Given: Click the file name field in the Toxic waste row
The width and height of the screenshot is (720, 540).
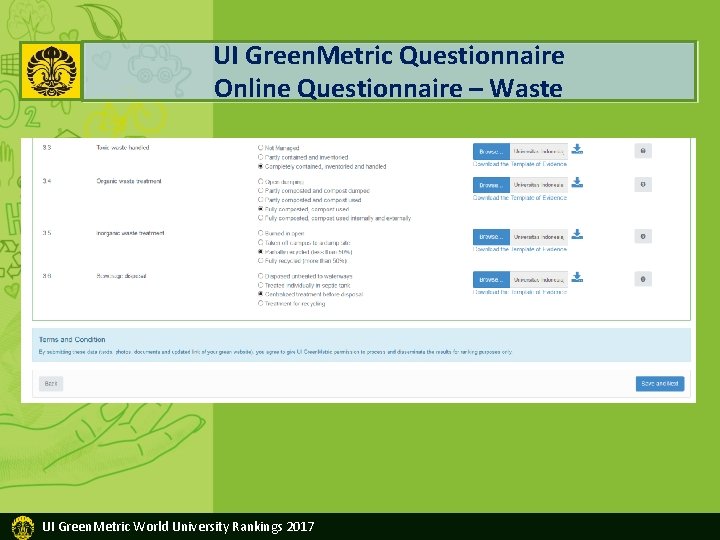Looking at the screenshot, I should [539, 151].
